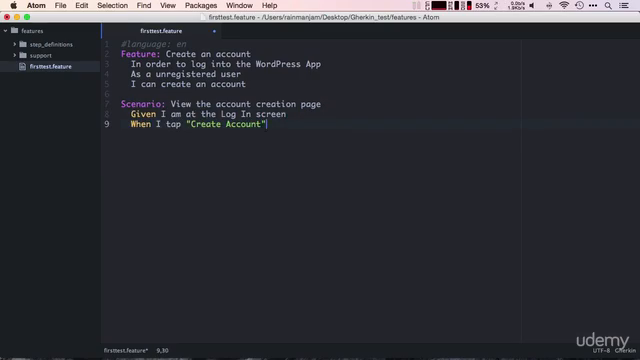Click line number 9 in the gutter
Screen dimensions: 640x360
107,124
